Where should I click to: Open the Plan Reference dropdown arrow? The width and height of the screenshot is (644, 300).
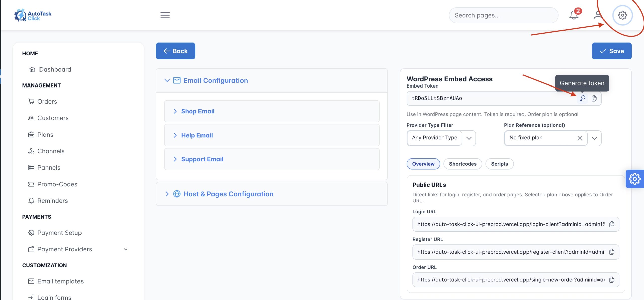coord(594,138)
